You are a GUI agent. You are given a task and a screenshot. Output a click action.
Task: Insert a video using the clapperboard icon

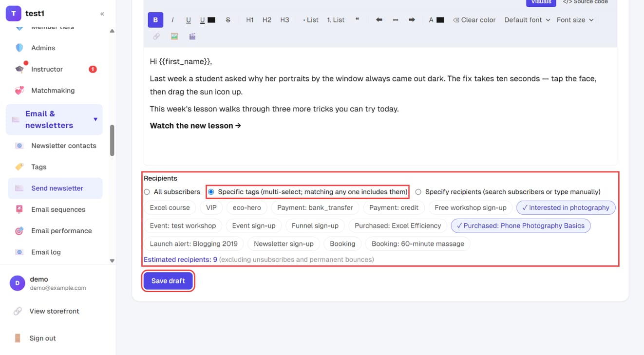(x=192, y=37)
